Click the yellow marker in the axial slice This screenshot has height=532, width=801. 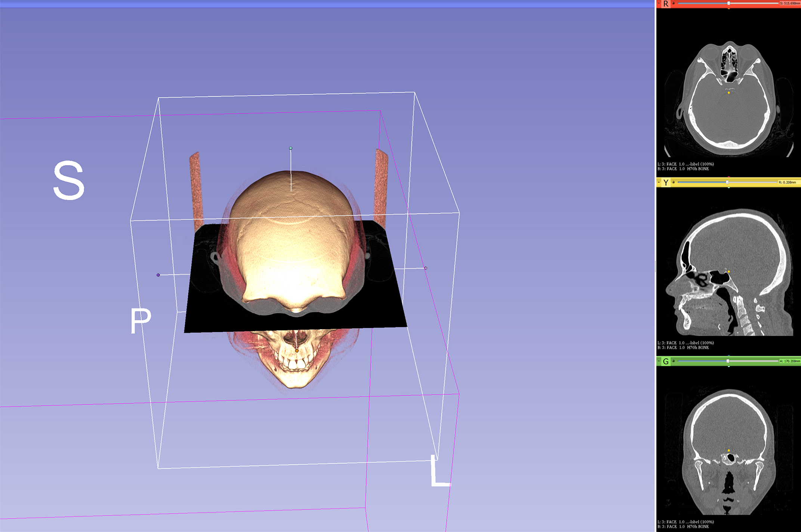click(729, 93)
